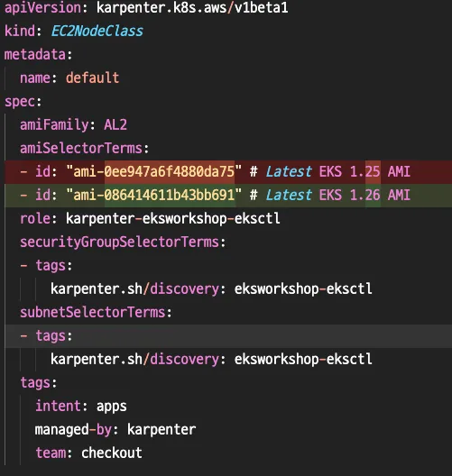This screenshot has height=476, width=452.
Task: Click the apiVersion key
Action: [x=42, y=7]
